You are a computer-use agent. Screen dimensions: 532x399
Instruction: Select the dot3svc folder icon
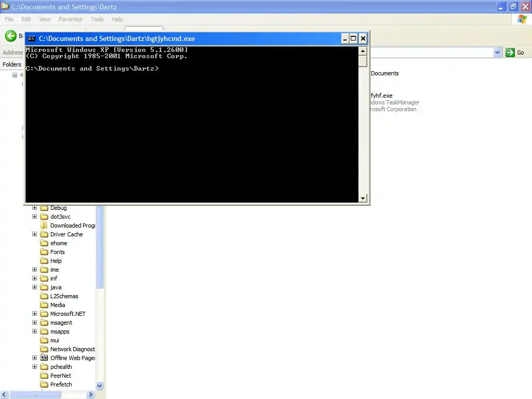click(x=44, y=217)
